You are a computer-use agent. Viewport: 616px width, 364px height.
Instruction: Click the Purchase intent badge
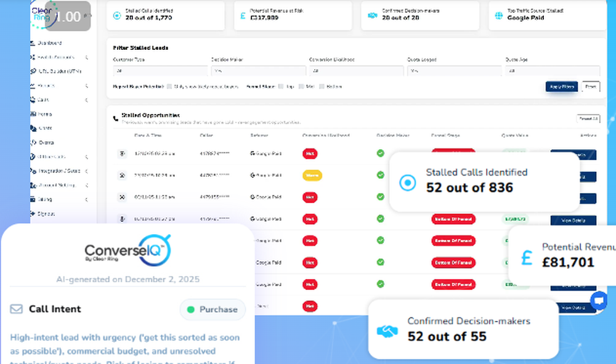click(213, 309)
